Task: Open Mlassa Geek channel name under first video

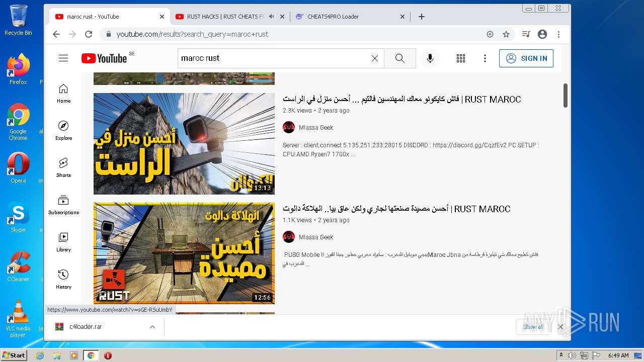Action: [316, 128]
